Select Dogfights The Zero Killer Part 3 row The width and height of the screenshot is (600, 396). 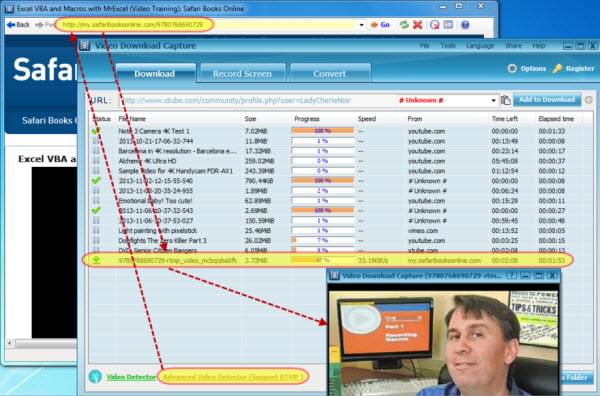335,241
